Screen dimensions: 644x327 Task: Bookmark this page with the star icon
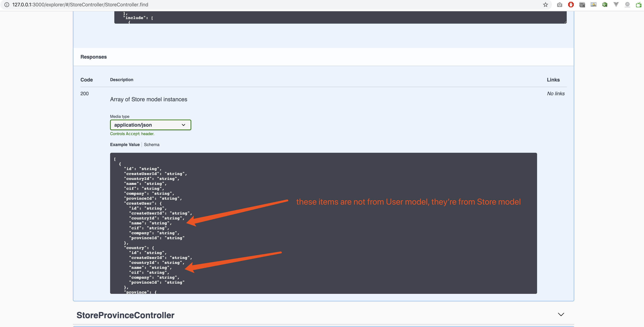(546, 5)
